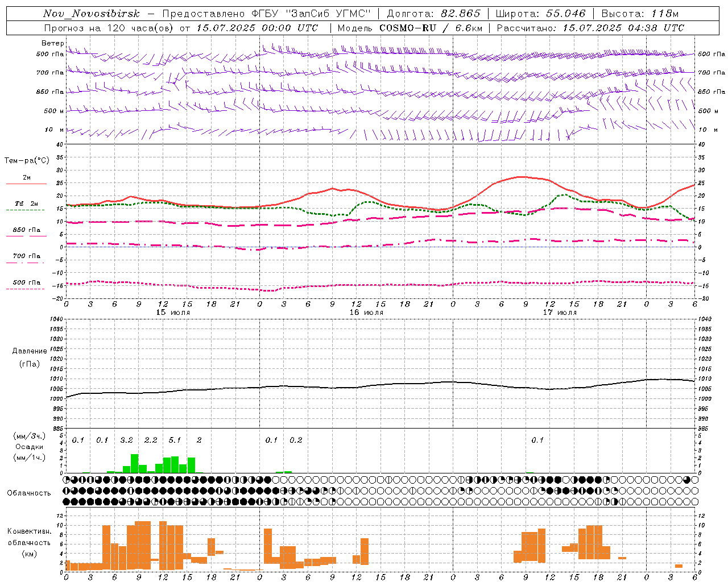The width and height of the screenshot is (728, 582).
Task: Select the precipitation value 3.2
Action: pyautogui.click(x=126, y=440)
